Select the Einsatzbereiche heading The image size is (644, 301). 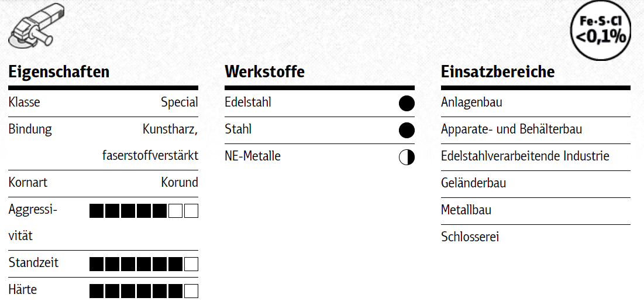[x=498, y=72]
